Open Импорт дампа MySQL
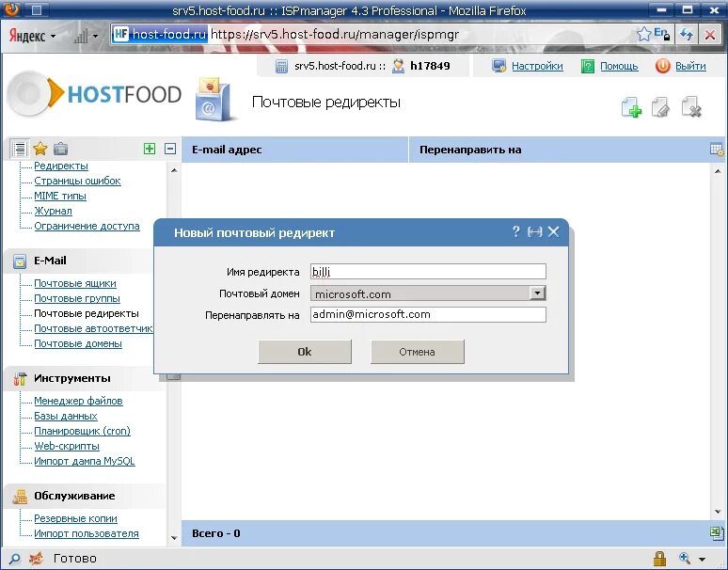 [85, 461]
